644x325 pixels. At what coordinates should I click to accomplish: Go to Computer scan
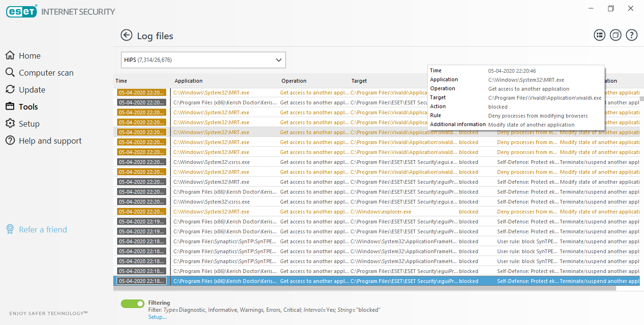(46, 73)
